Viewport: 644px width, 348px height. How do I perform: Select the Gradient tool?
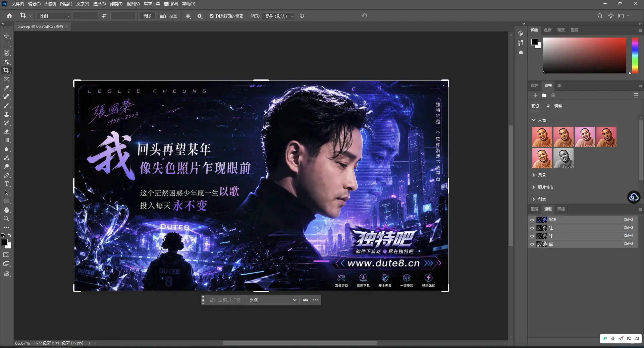pos(6,140)
